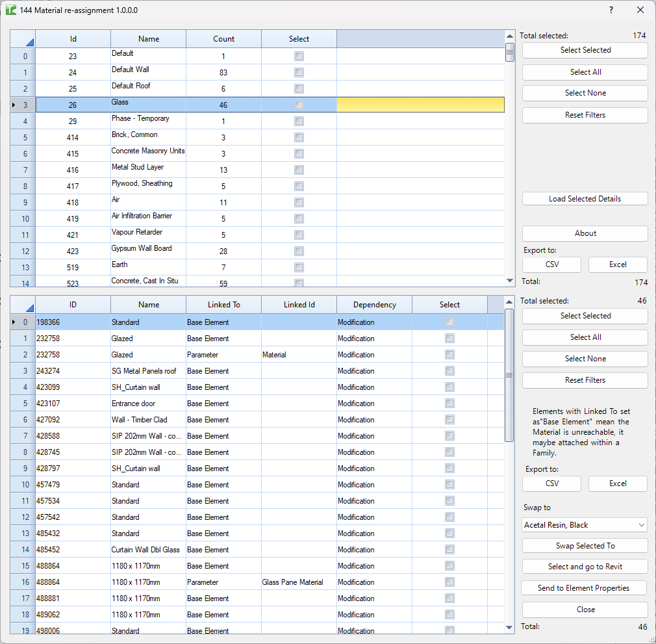
Task: Click upper grid select-all corner triangle
Action: coord(23,39)
